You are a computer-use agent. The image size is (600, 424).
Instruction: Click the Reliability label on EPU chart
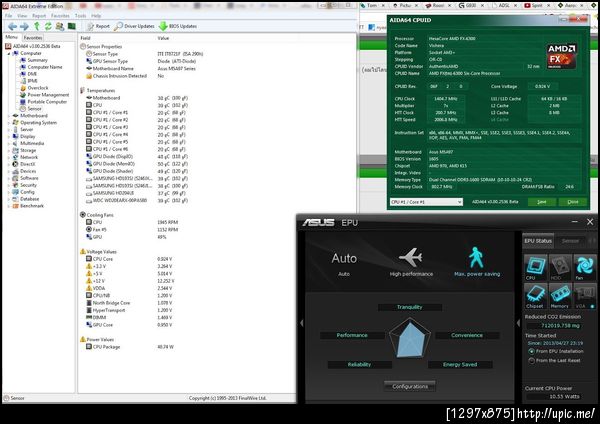359,364
